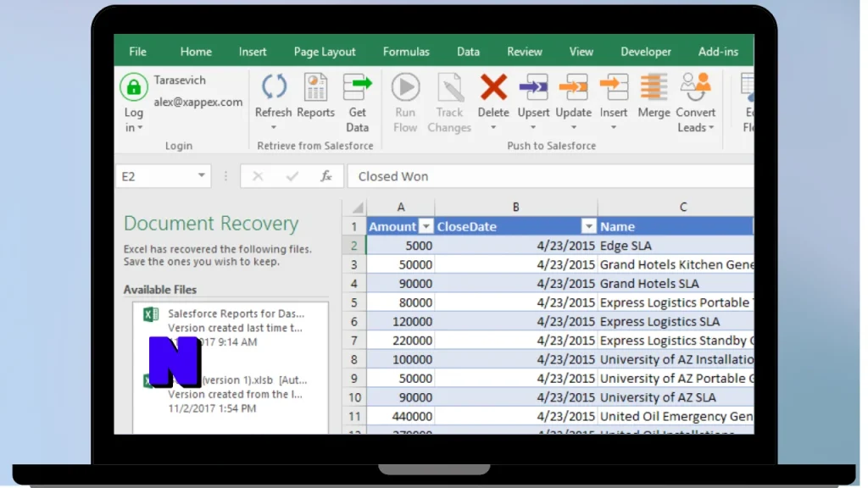
Task: Click the Insert icon in Push to Salesforce
Action: [614, 87]
